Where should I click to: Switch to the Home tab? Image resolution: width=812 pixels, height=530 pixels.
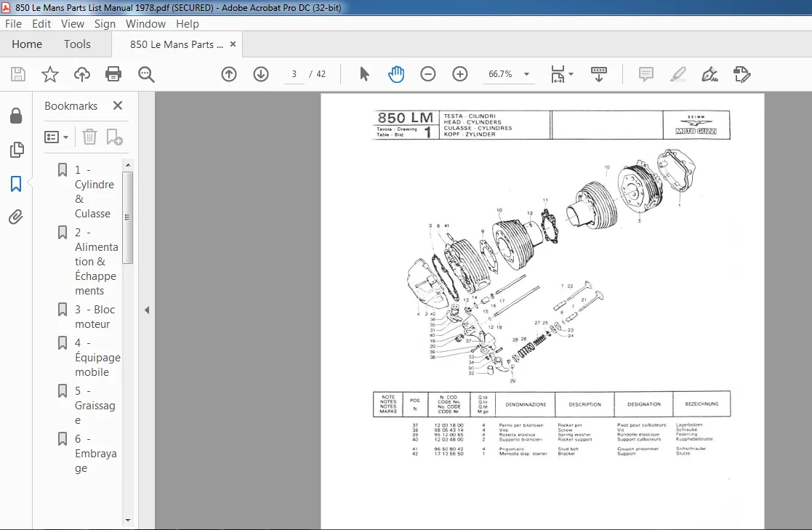(x=27, y=44)
